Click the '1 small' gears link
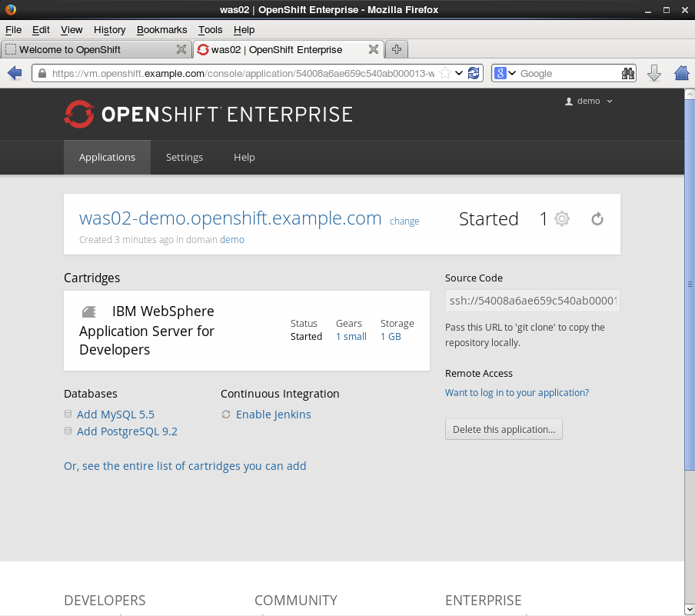 click(x=351, y=337)
